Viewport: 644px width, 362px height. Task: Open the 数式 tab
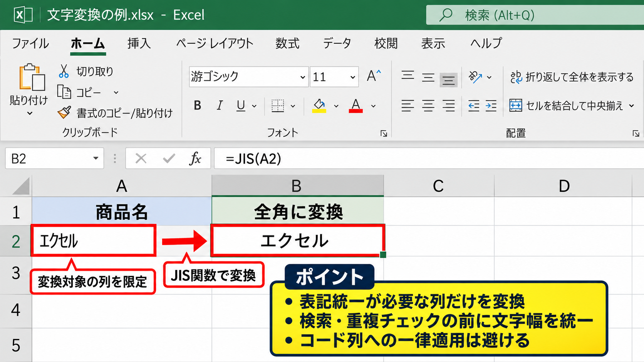coord(287,43)
